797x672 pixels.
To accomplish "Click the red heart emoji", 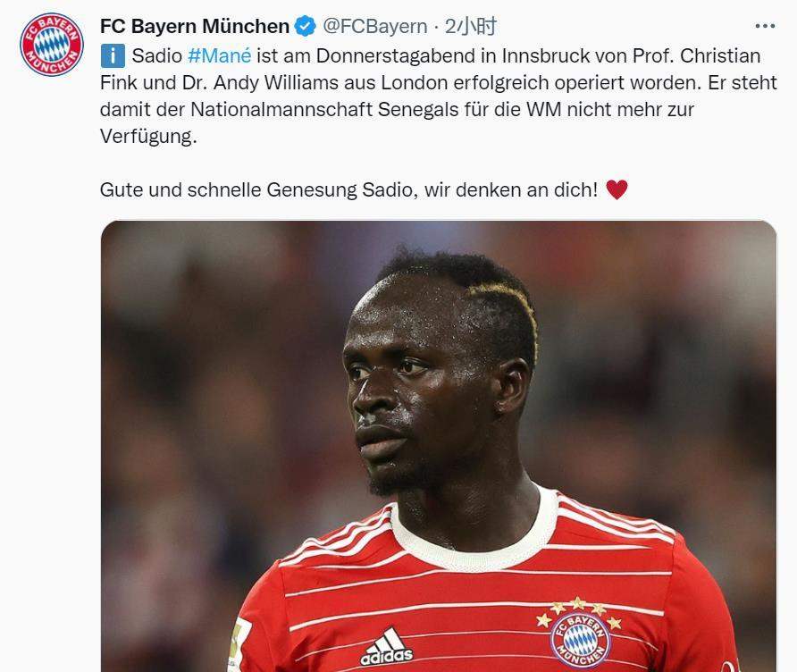I will tap(617, 189).
